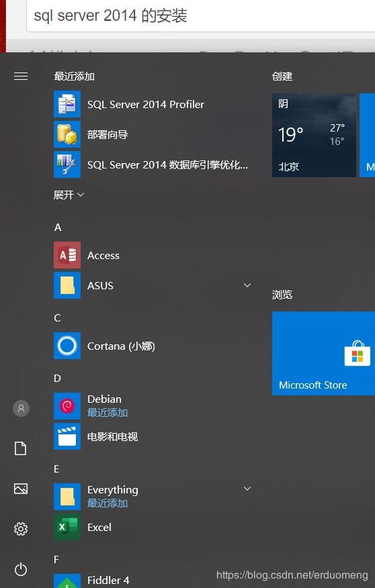The image size is (375, 588).
Task: Select the Debian label text
Action: click(104, 399)
